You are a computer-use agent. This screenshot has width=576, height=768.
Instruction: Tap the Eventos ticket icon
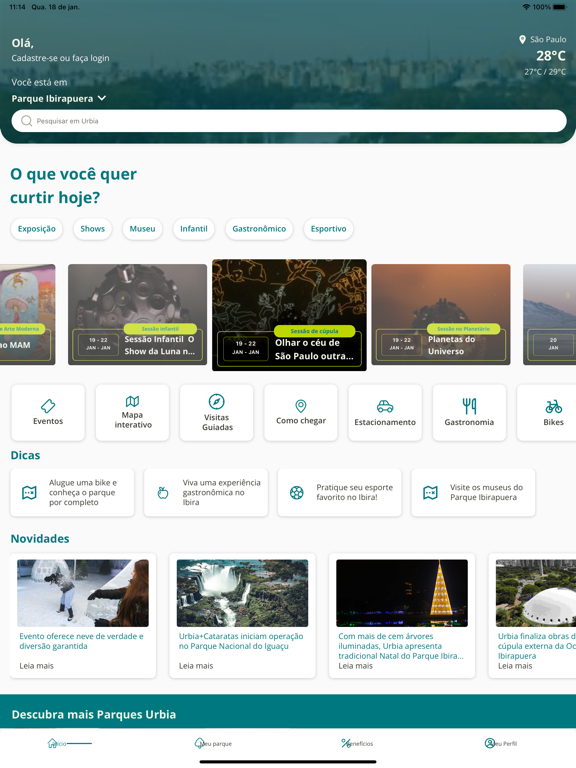point(48,406)
